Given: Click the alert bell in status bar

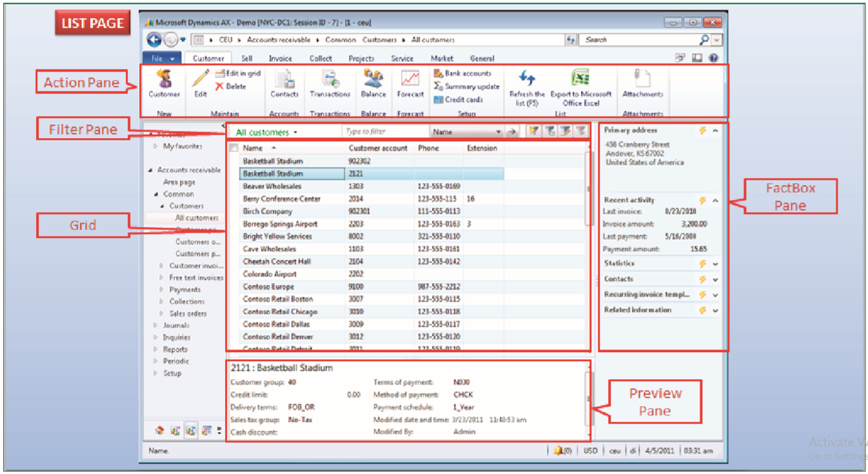Looking at the screenshot, I should coord(558,451).
